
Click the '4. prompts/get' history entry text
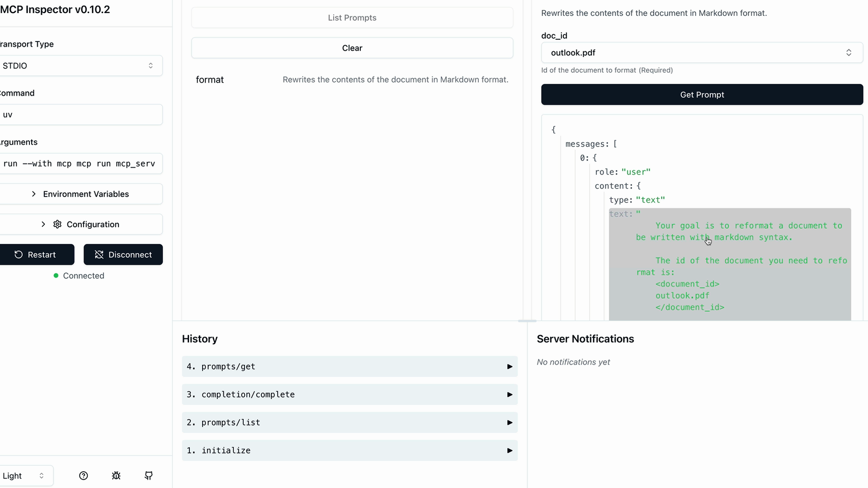click(221, 366)
